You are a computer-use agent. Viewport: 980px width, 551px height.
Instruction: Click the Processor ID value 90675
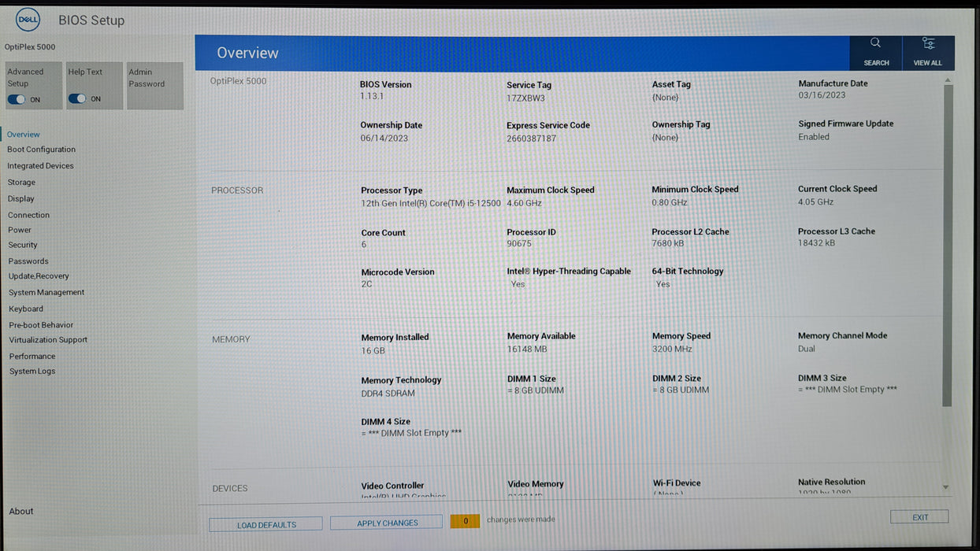pos(519,244)
